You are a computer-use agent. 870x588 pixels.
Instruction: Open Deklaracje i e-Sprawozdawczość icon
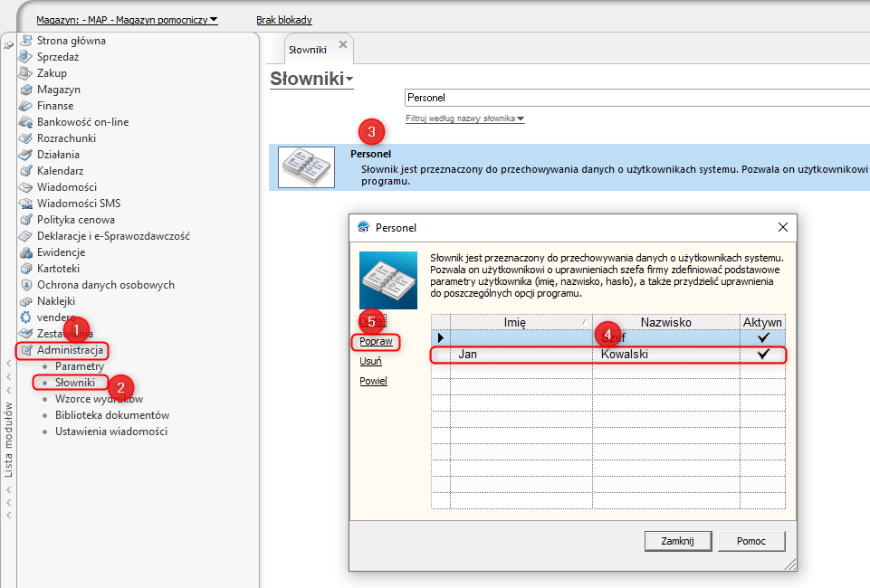[26, 236]
